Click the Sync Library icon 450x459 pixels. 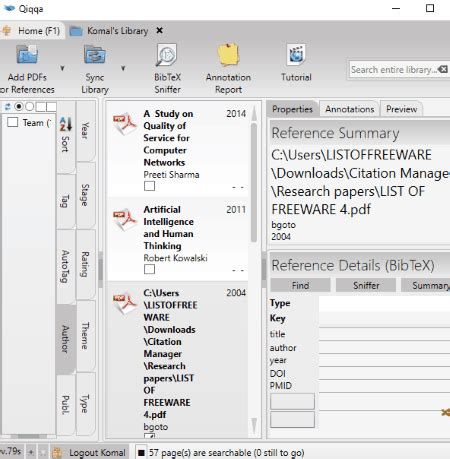pyautogui.click(x=95, y=55)
